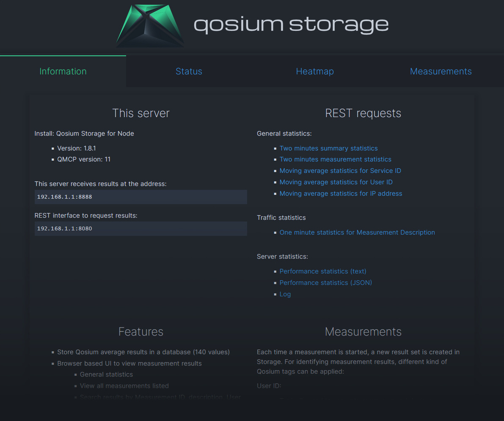Viewport: 504px width, 421px height.
Task: Click 'This server receives results at the address' label
Action: pos(101,184)
